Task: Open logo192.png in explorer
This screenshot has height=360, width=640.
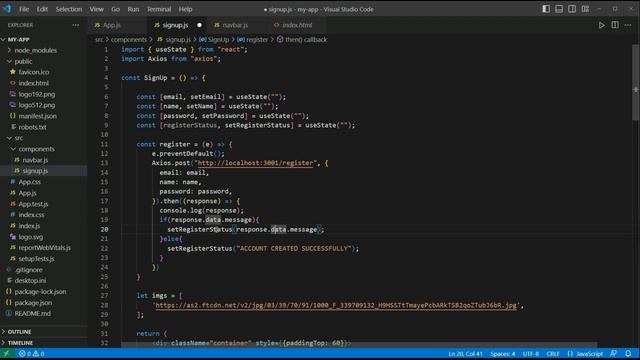Action: [36, 94]
